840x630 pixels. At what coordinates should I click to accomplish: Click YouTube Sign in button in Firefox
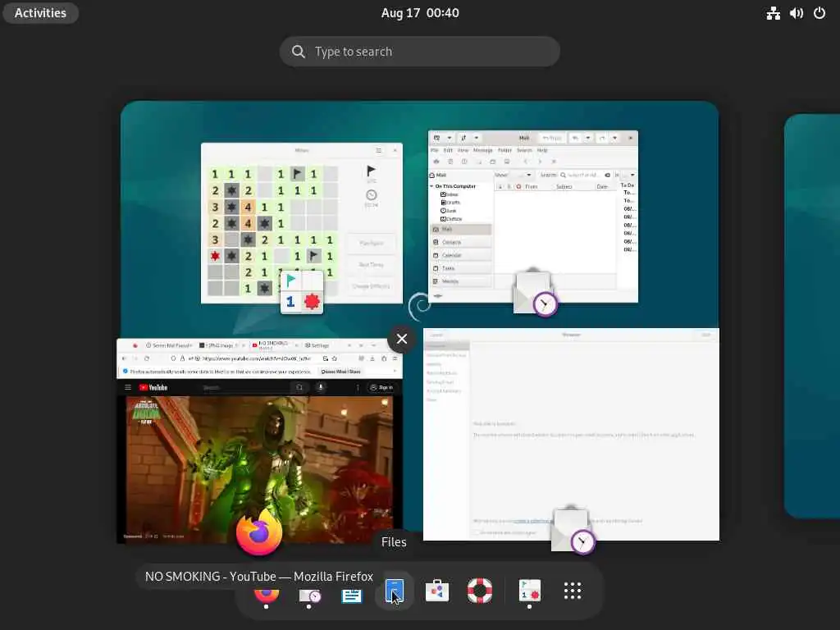pyautogui.click(x=381, y=387)
